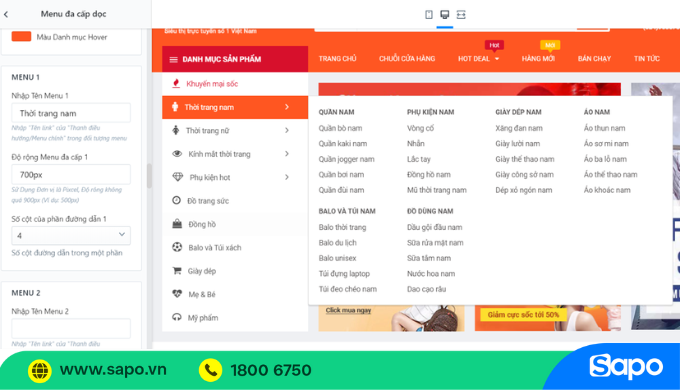Click the Giày dép nam column heading
The height and width of the screenshot is (390, 680).
[518, 112]
